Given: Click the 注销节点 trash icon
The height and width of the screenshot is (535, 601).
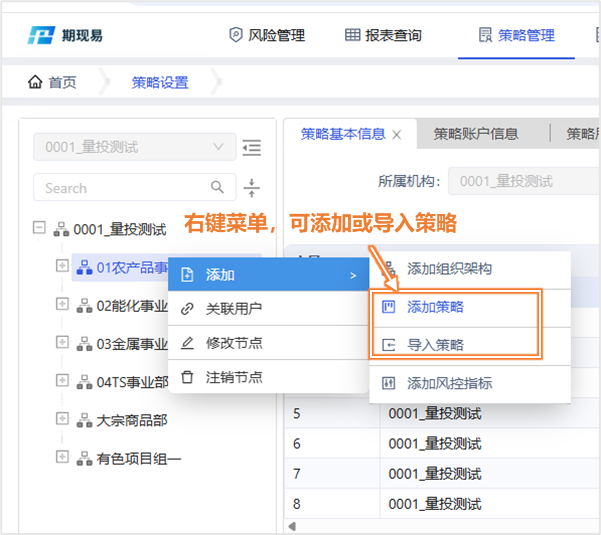Looking at the screenshot, I should point(187,377).
